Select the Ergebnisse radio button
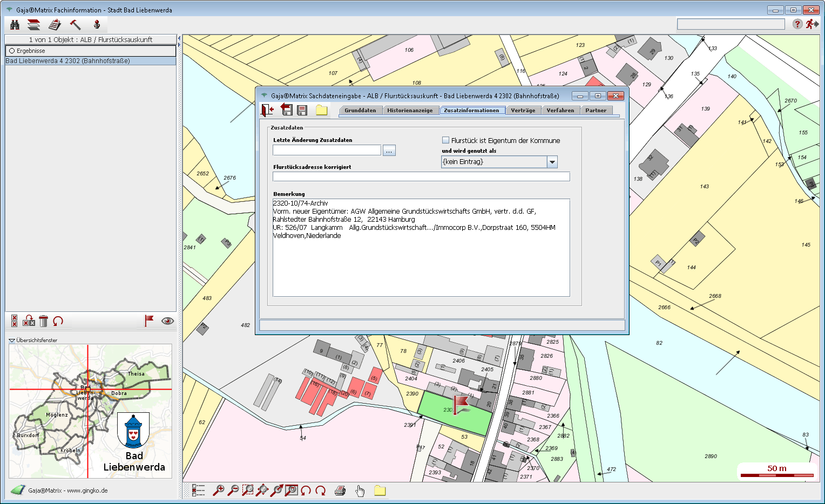The image size is (825, 504). [x=12, y=51]
